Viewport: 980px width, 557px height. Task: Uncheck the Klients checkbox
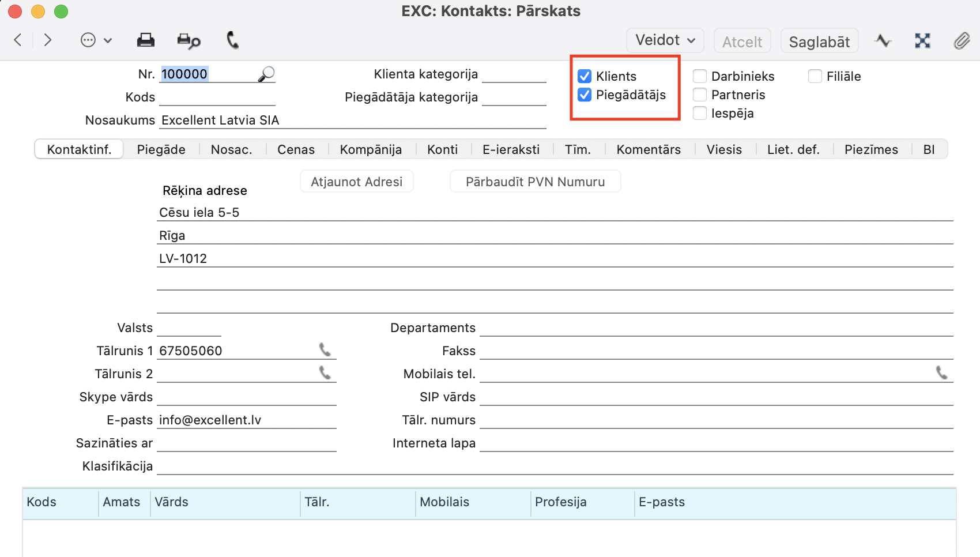coord(585,76)
